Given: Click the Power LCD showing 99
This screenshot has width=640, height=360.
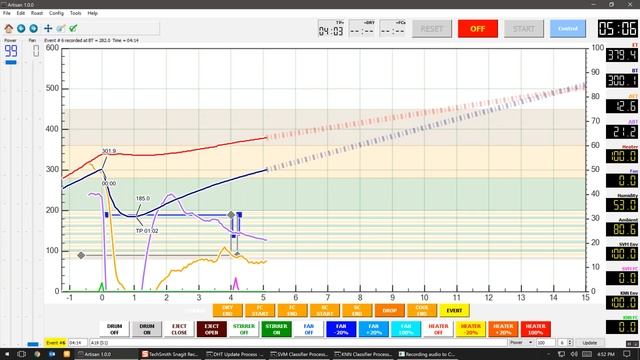Looking at the screenshot, I should point(11,51).
